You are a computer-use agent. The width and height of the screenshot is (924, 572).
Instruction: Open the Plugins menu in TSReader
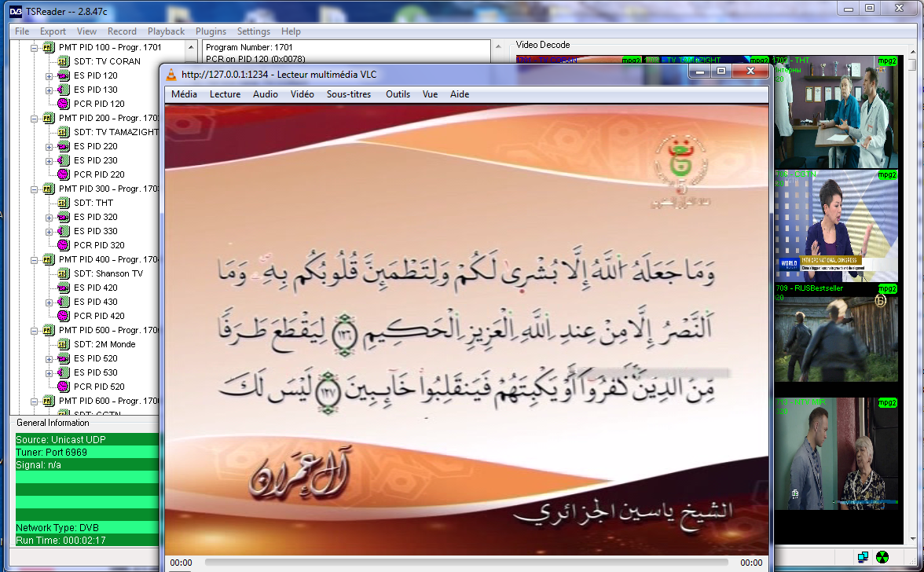coord(211,31)
